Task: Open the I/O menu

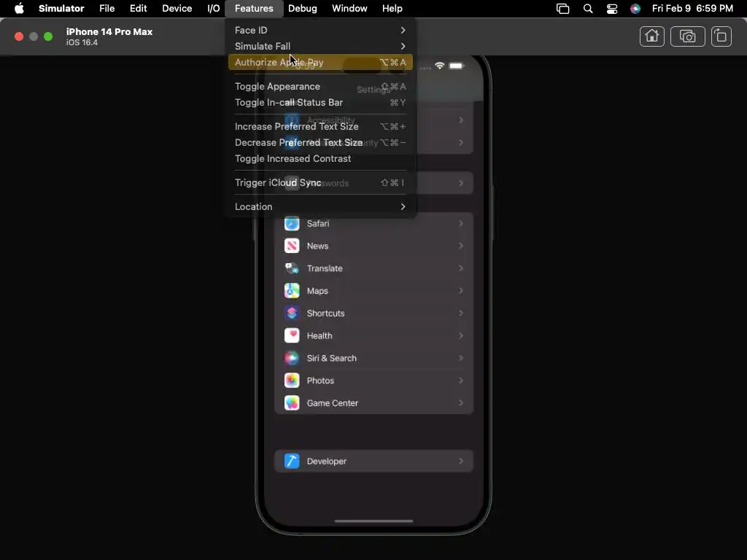Action: (214, 9)
